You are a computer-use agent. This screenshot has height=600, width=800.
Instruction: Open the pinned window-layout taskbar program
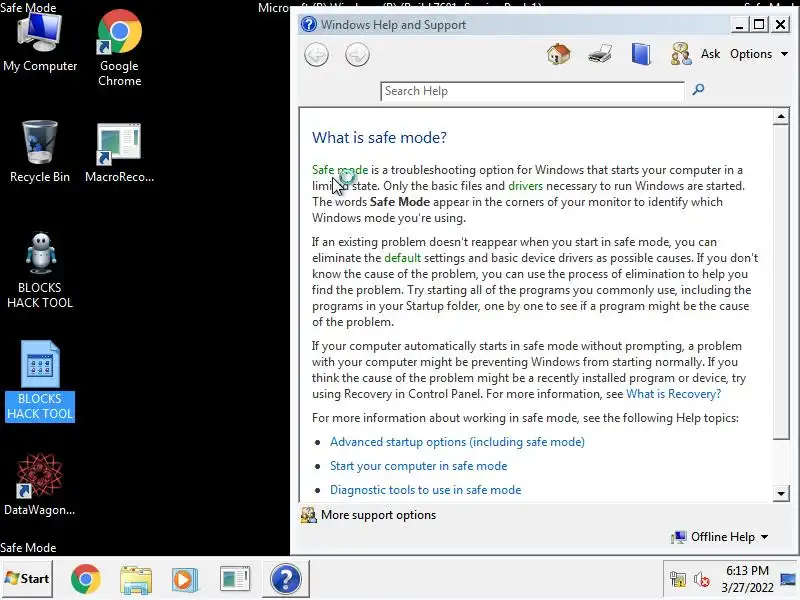pos(235,579)
